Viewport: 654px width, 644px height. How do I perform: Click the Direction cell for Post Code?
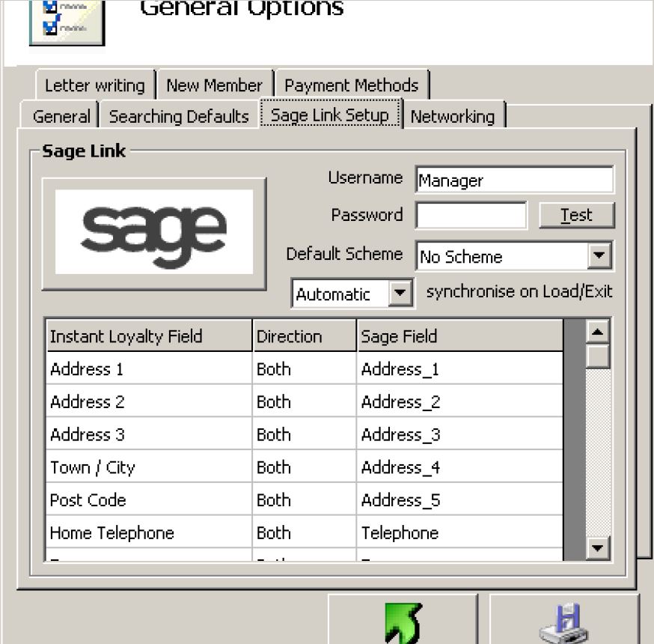click(305, 499)
